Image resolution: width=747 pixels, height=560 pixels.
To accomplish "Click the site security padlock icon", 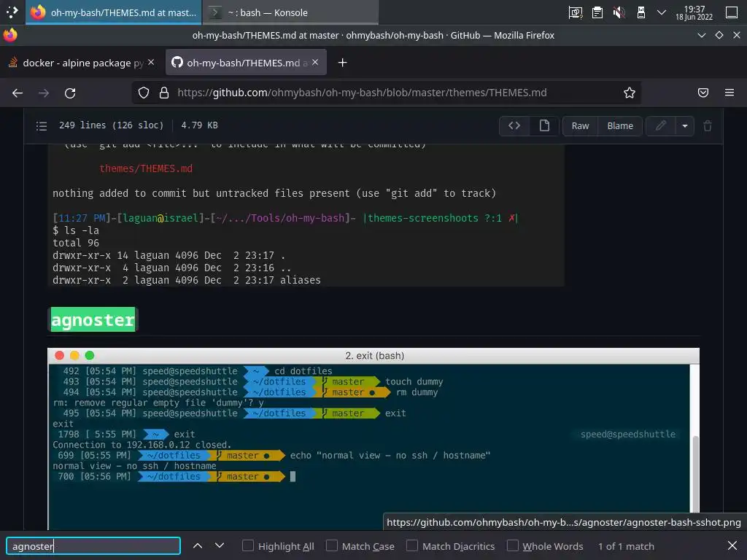I will pos(164,93).
